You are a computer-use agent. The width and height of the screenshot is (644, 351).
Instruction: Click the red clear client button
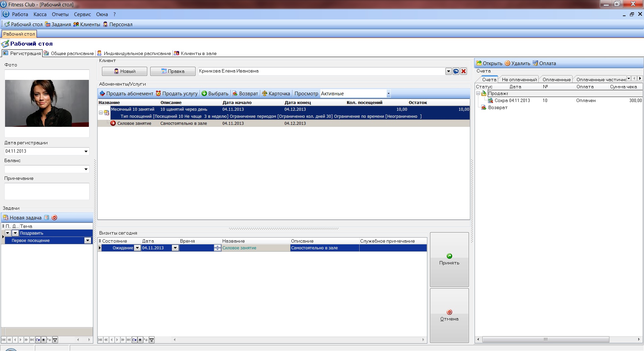click(464, 71)
